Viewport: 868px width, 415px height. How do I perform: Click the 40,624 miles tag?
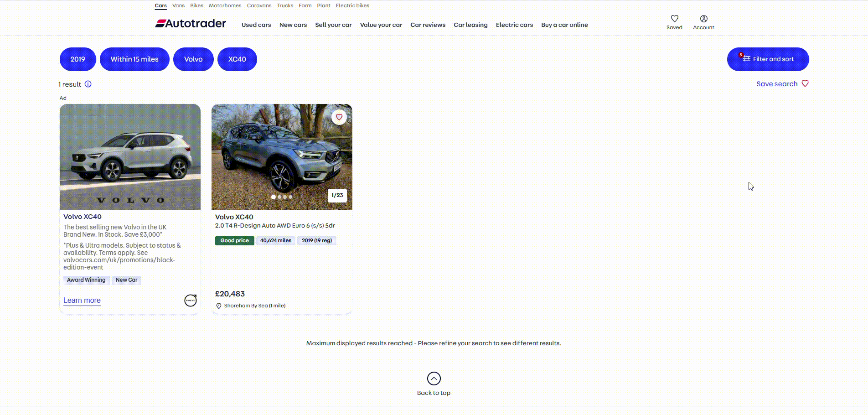point(276,240)
